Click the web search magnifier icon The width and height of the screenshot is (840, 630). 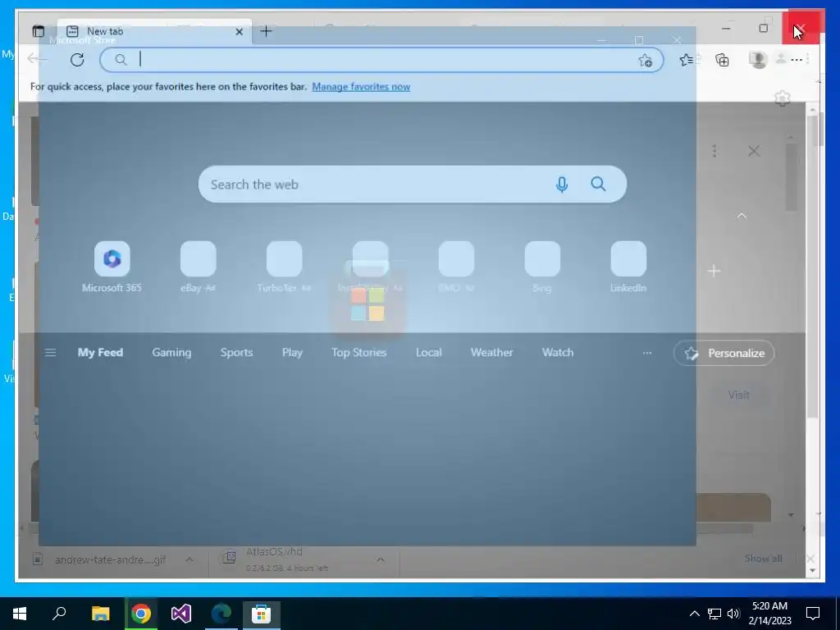pos(598,185)
